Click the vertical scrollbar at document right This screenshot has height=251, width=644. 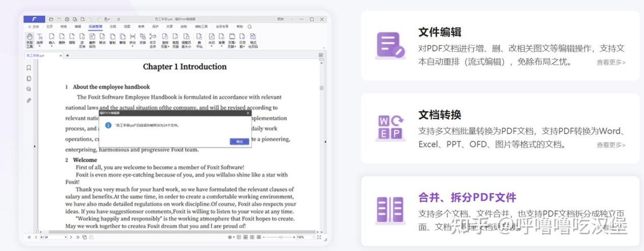click(x=321, y=88)
